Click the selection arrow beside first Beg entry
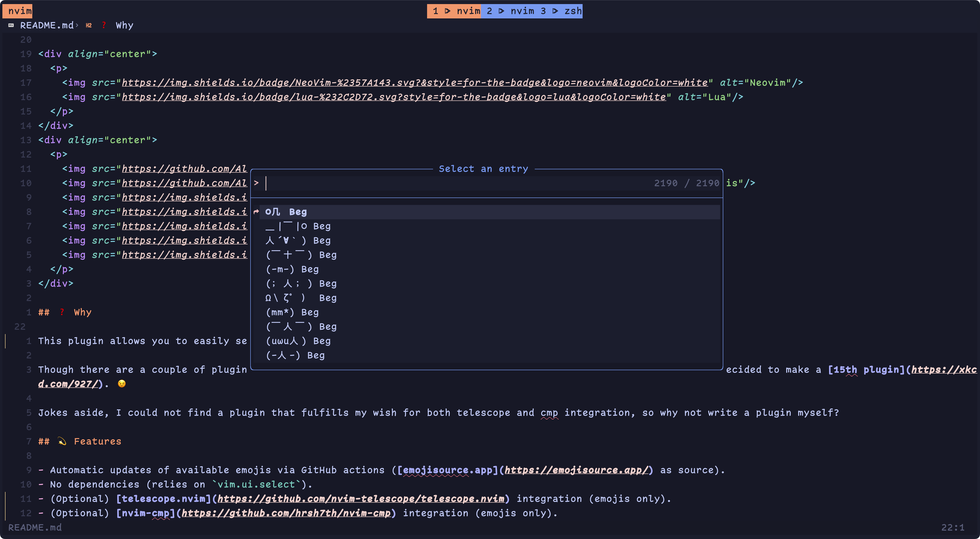This screenshot has height=539, width=980. (256, 212)
